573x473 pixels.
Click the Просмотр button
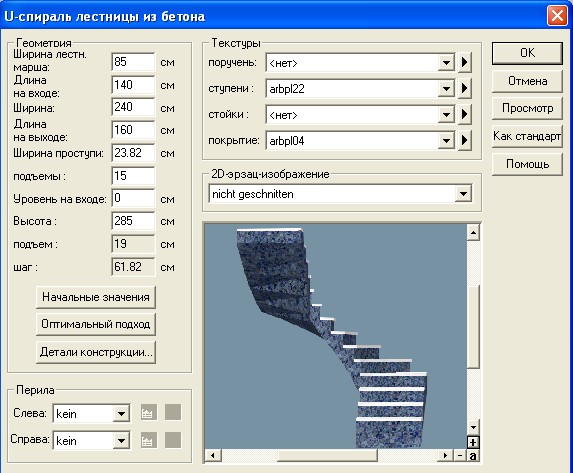(x=527, y=108)
